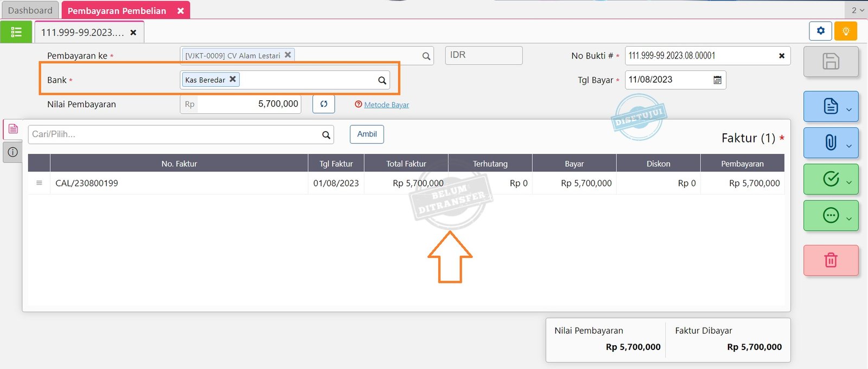Expand the blue document button dropdown
This screenshot has height=369, width=868.
click(849, 109)
